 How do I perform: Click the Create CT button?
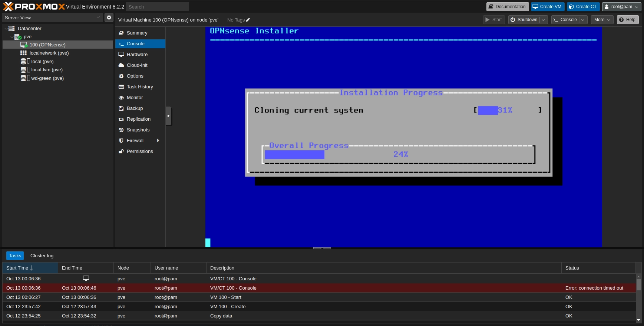click(583, 7)
